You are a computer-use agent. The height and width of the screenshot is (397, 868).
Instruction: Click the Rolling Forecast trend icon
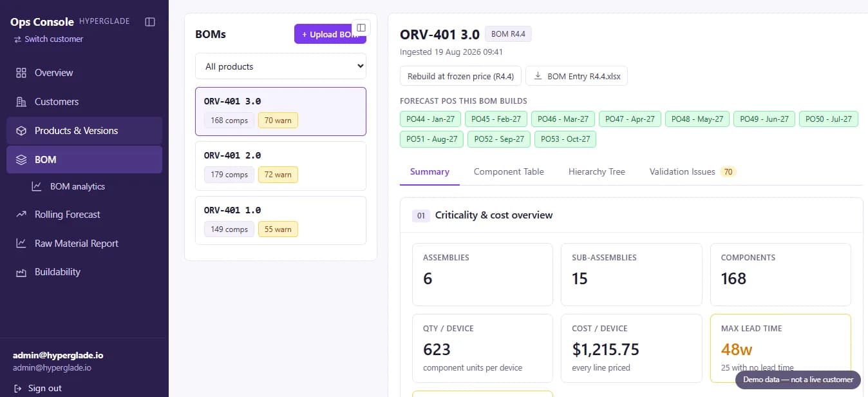pos(21,215)
